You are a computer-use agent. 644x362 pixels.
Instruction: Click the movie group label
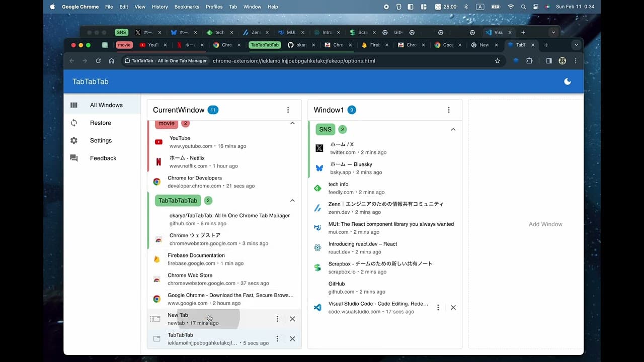[167, 124]
